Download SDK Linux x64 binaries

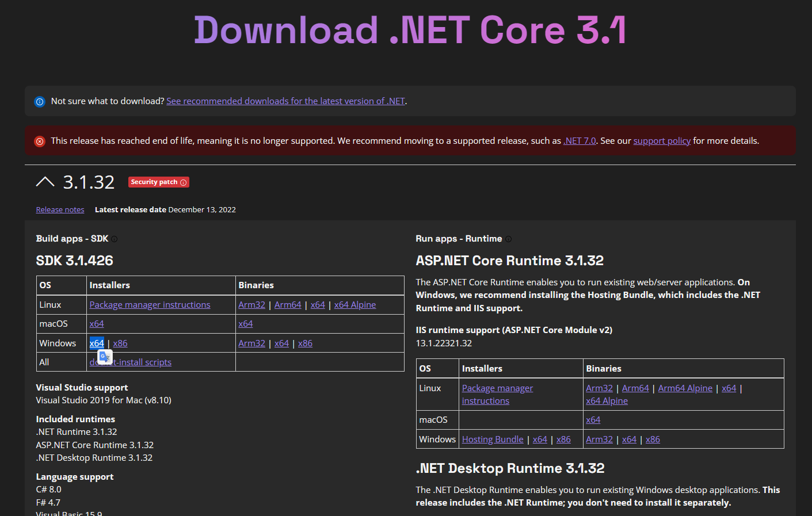(x=318, y=305)
